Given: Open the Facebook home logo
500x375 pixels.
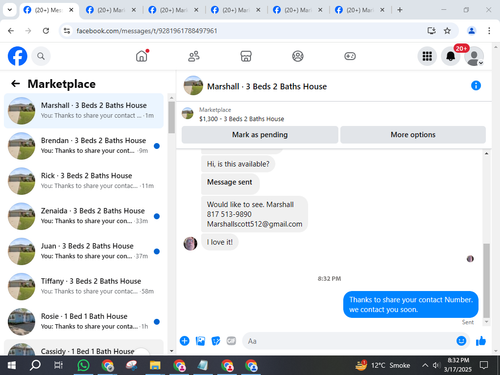Looking at the screenshot, I should coord(17,56).
